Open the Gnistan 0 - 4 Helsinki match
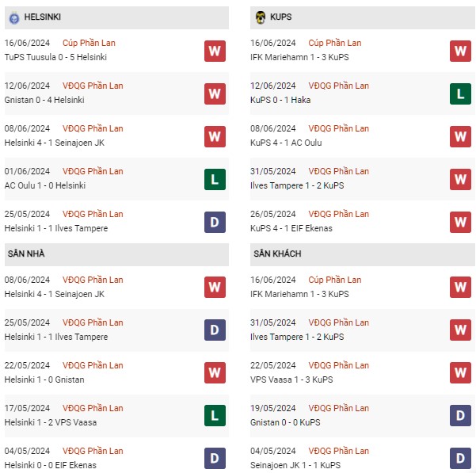476x473 pixels. 44,100
